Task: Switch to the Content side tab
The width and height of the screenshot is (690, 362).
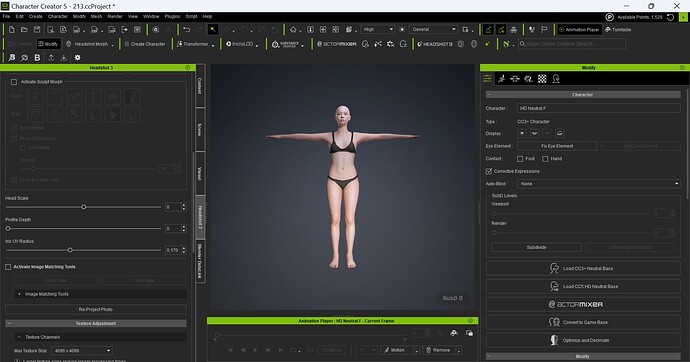Action: click(200, 86)
